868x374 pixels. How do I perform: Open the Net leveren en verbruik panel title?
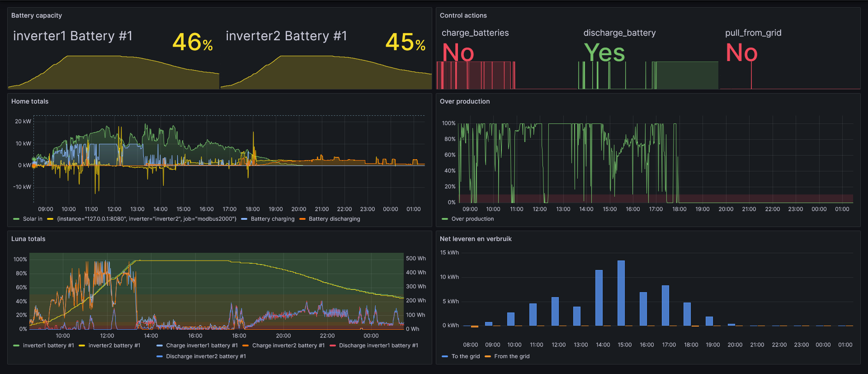(476, 239)
